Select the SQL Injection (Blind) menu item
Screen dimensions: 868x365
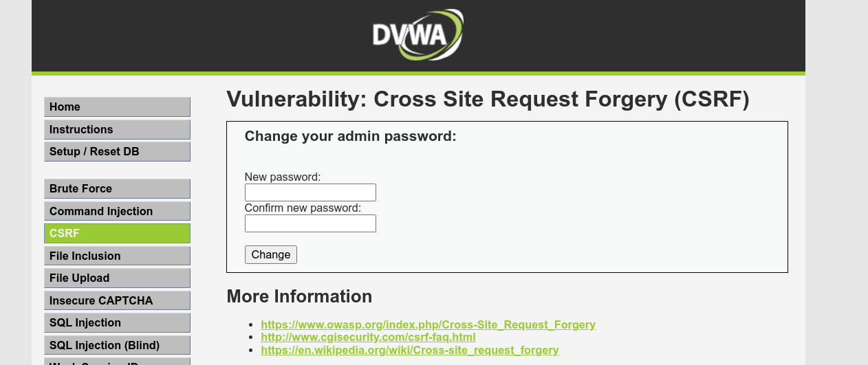[117, 345]
